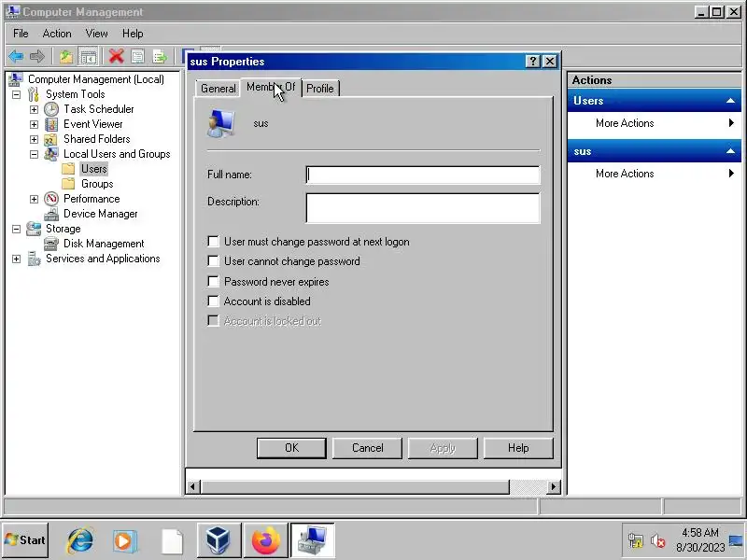Select the Performance monitor icon

[x=51, y=199]
